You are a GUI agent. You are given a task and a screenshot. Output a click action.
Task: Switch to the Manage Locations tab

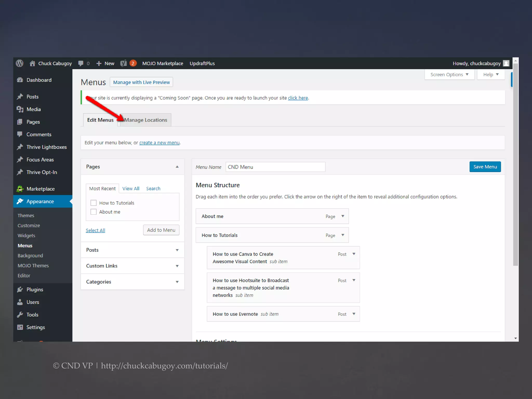145,120
